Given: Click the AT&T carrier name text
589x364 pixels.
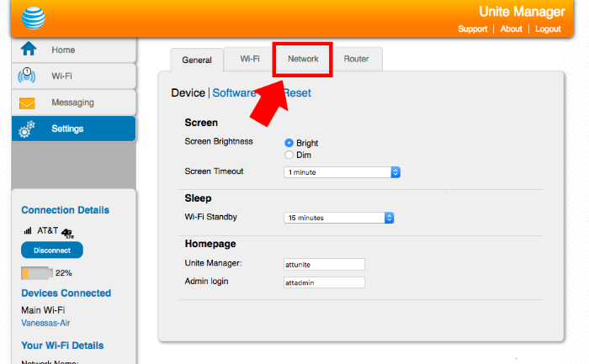Looking at the screenshot, I should pos(48,230).
